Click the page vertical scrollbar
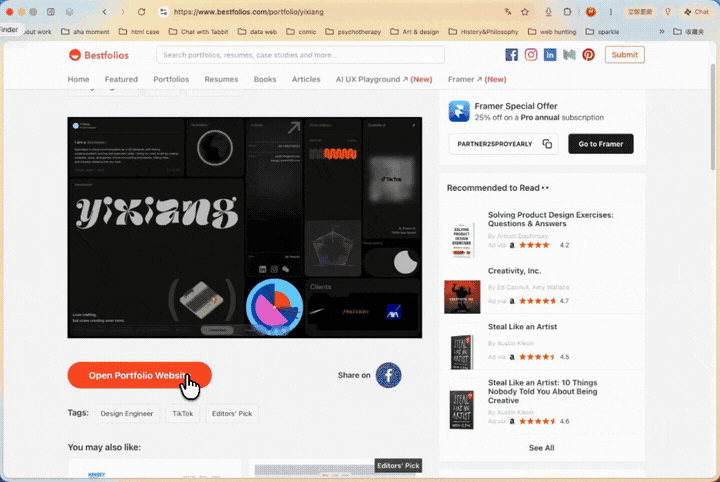 713,117
